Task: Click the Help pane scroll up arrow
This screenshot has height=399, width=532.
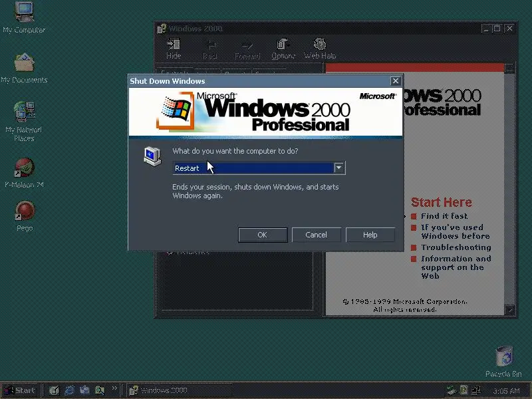Action: tap(509, 68)
